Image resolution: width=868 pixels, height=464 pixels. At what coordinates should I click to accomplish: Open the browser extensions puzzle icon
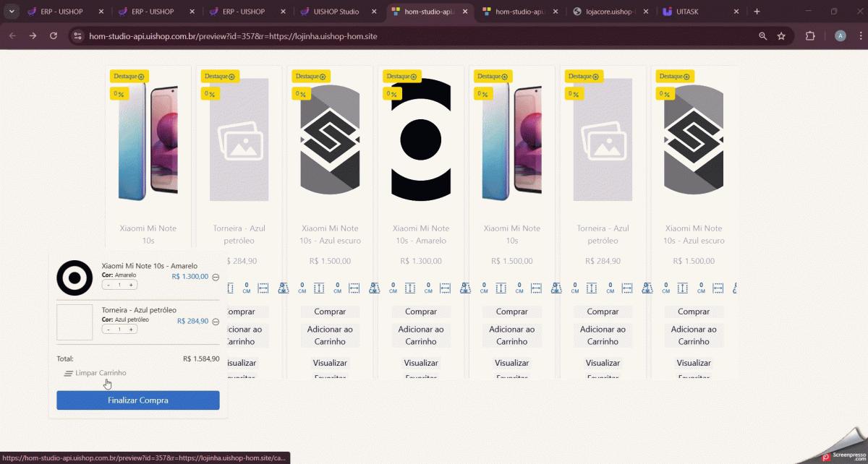click(810, 36)
